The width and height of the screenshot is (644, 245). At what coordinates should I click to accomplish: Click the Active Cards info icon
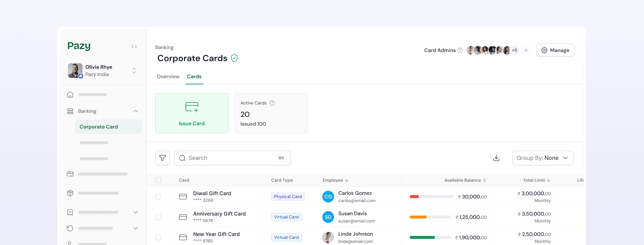click(272, 103)
